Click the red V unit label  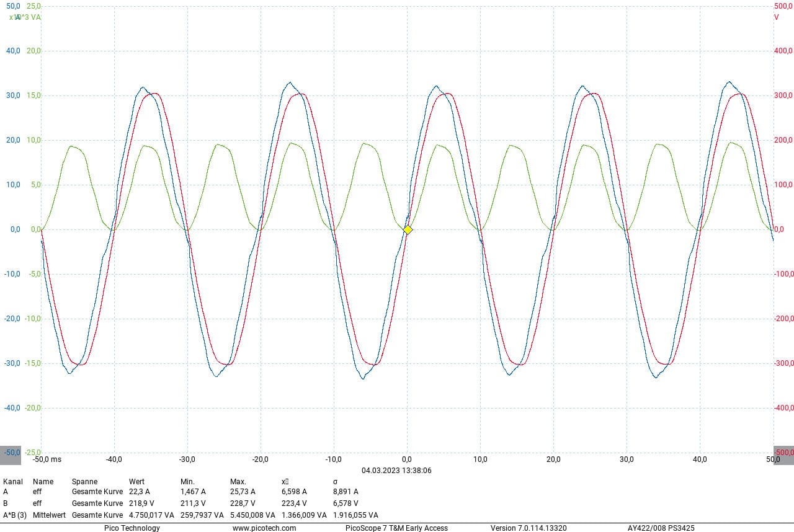776,17
